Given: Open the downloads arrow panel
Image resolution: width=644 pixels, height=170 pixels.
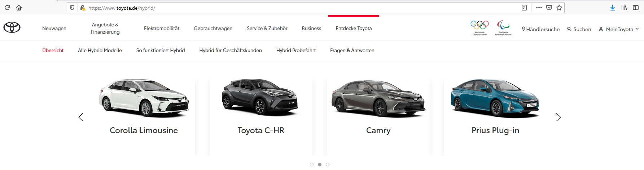Looking at the screenshot, I should pyautogui.click(x=613, y=8).
